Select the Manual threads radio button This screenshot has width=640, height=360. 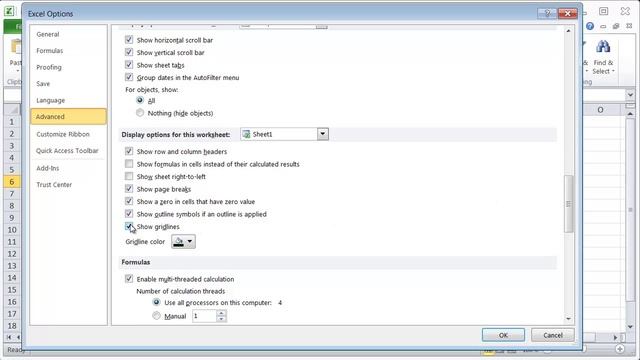[156, 316]
